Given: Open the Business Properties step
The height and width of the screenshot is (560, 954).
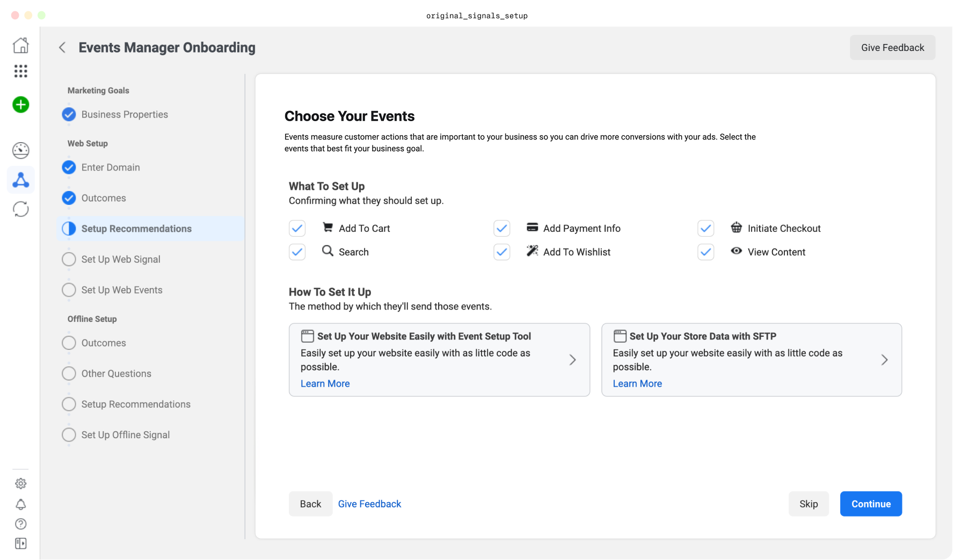Looking at the screenshot, I should 125,114.
